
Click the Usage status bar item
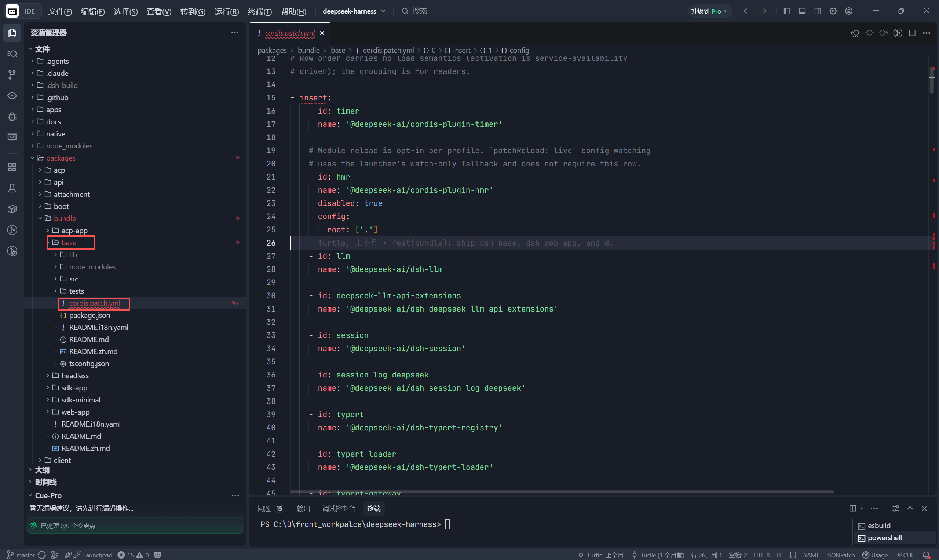tap(875, 555)
